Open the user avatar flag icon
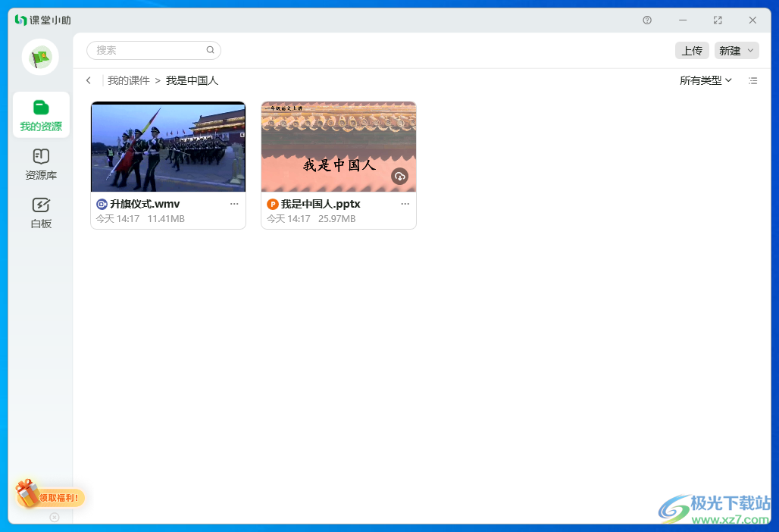 [40, 57]
